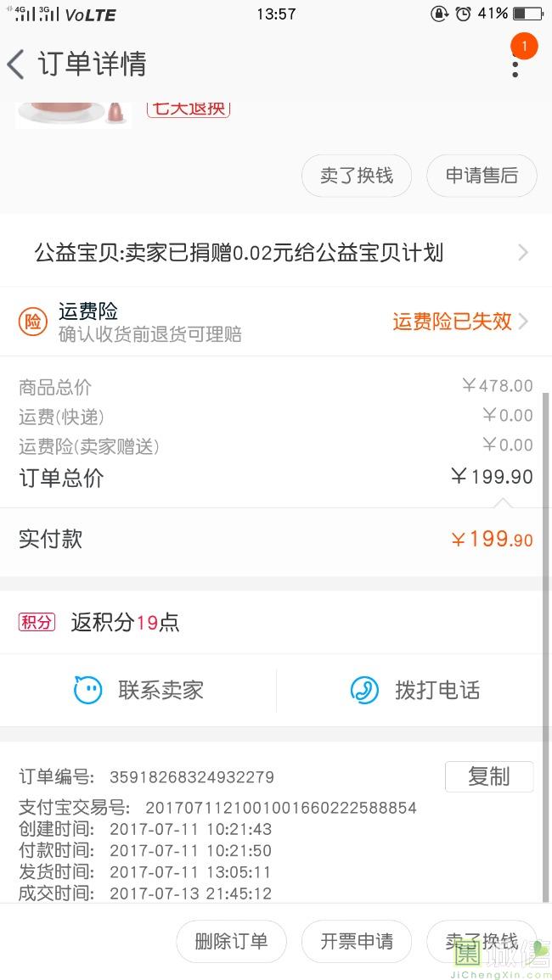Tap the orange notification badge
The height and width of the screenshot is (980, 552).
pos(524,46)
